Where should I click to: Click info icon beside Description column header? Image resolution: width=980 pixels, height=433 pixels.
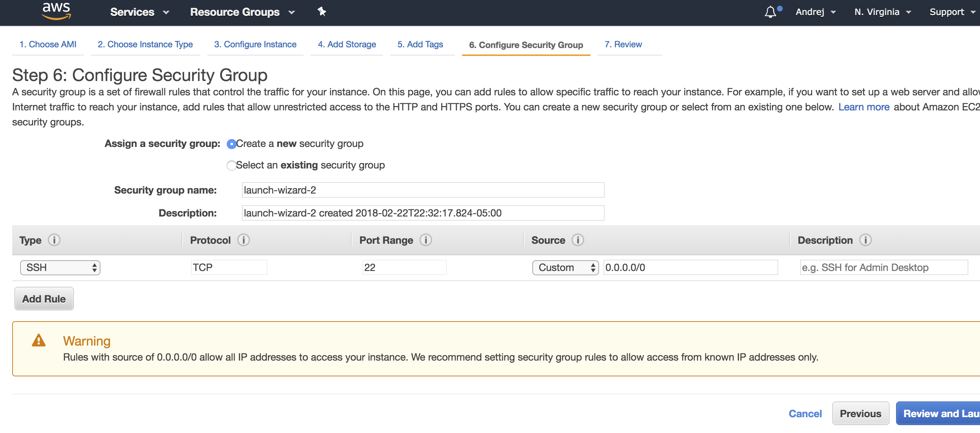[866, 240]
